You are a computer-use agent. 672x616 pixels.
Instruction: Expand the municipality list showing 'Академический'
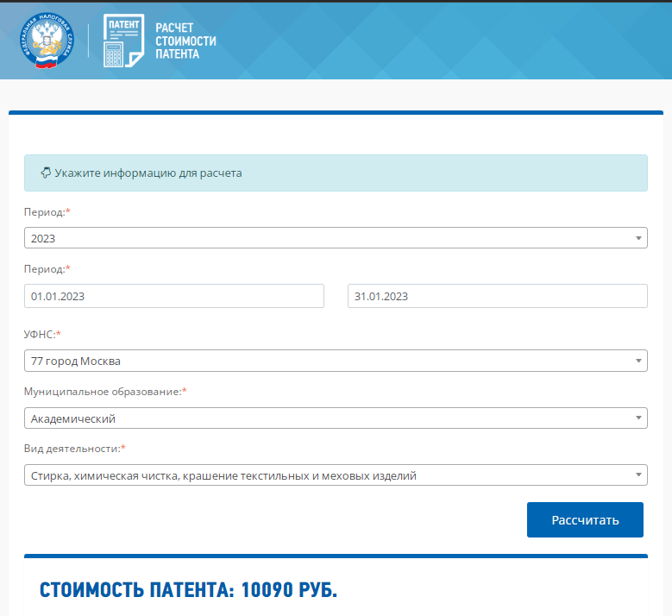coord(328,418)
